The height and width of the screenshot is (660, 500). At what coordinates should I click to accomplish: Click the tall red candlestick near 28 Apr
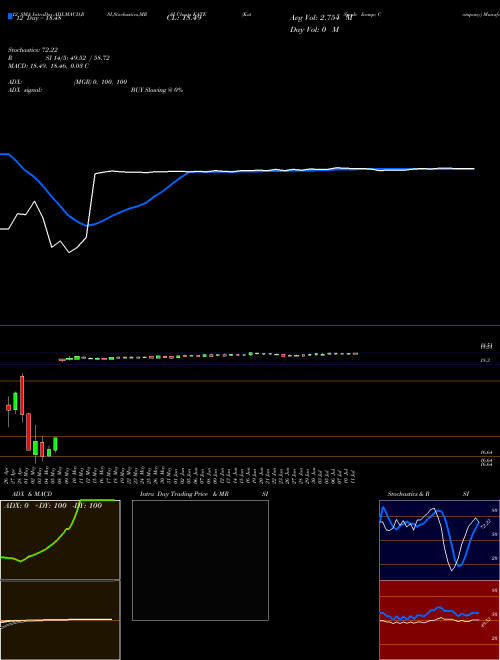22,396
